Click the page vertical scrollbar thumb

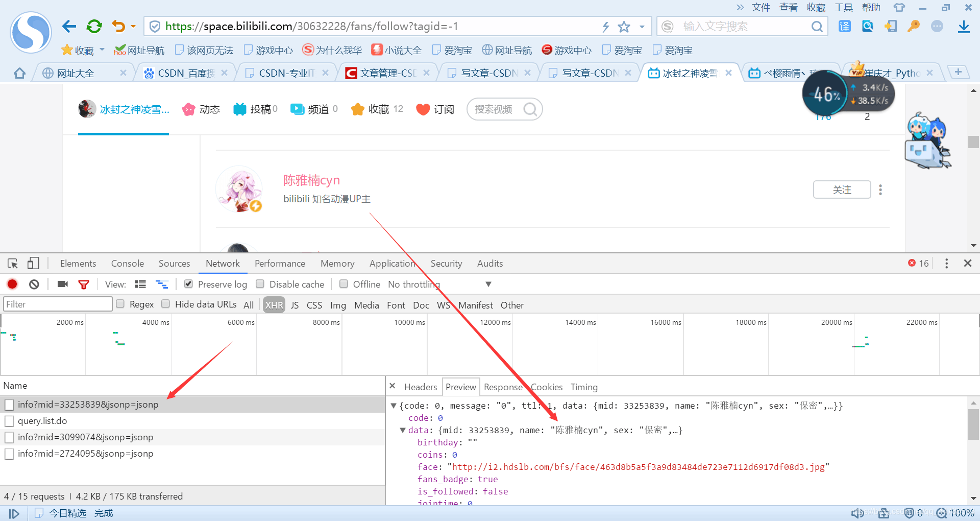pos(973,141)
